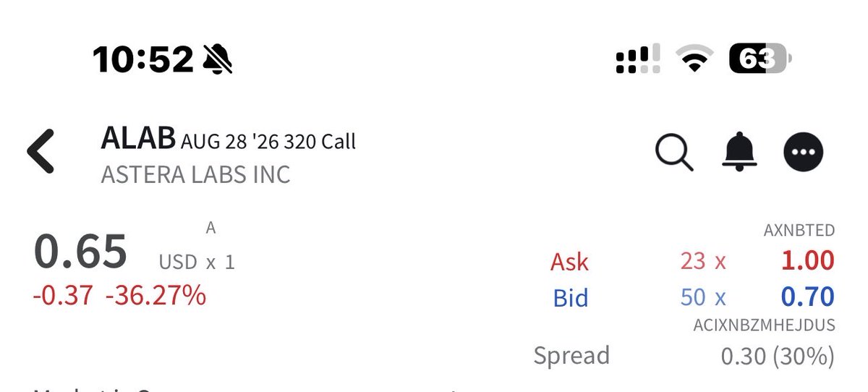Tap the bid price 0.70
868x392 pixels.
click(x=808, y=297)
